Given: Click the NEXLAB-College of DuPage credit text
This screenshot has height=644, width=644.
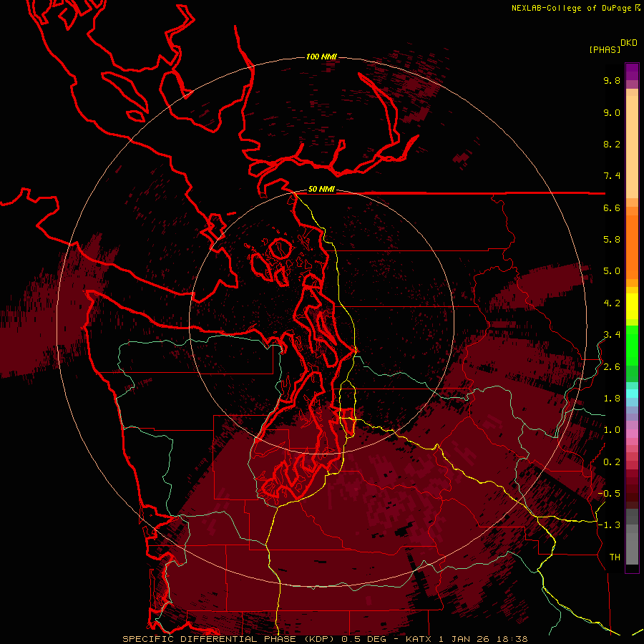Looking at the screenshot, I should [571, 8].
